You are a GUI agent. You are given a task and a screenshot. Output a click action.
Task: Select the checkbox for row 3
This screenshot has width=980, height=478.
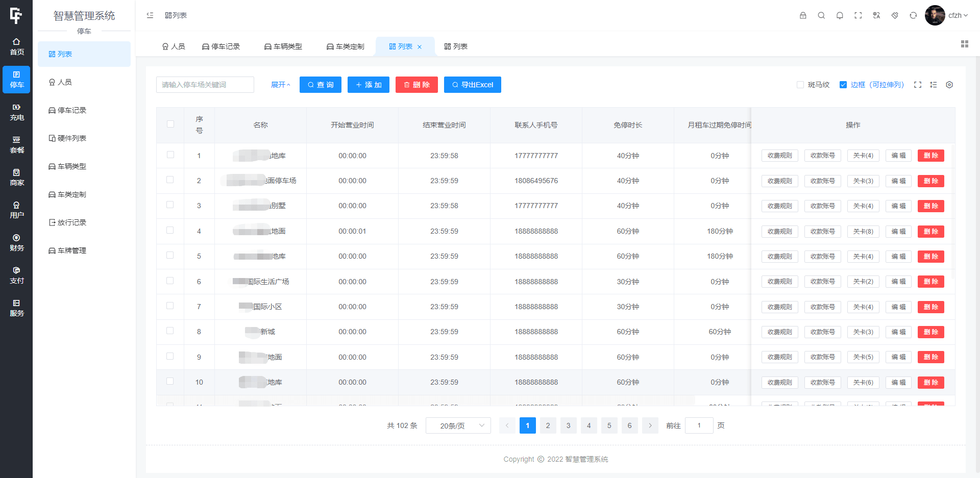coord(170,205)
